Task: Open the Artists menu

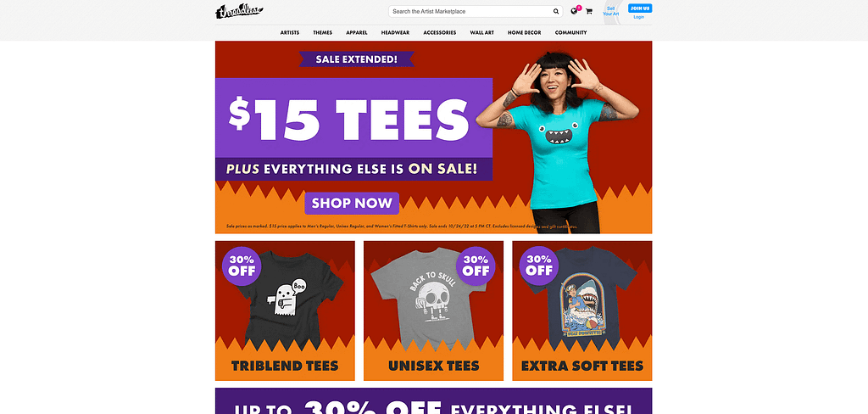Action: tap(290, 33)
